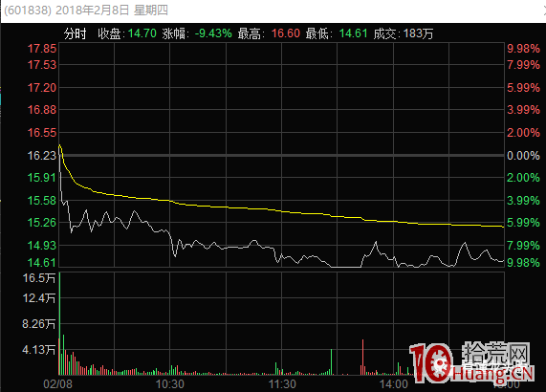Click the red 7.99% right axis label

click(523, 65)
